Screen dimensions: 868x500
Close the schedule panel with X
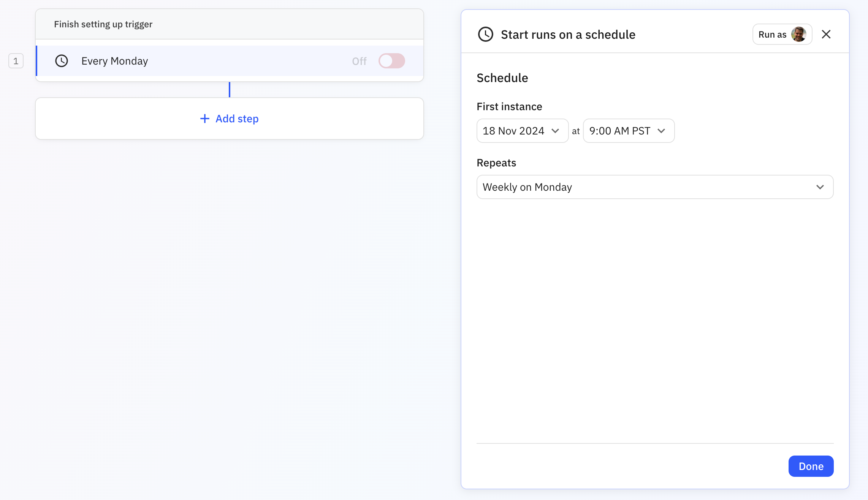point(826,35)
